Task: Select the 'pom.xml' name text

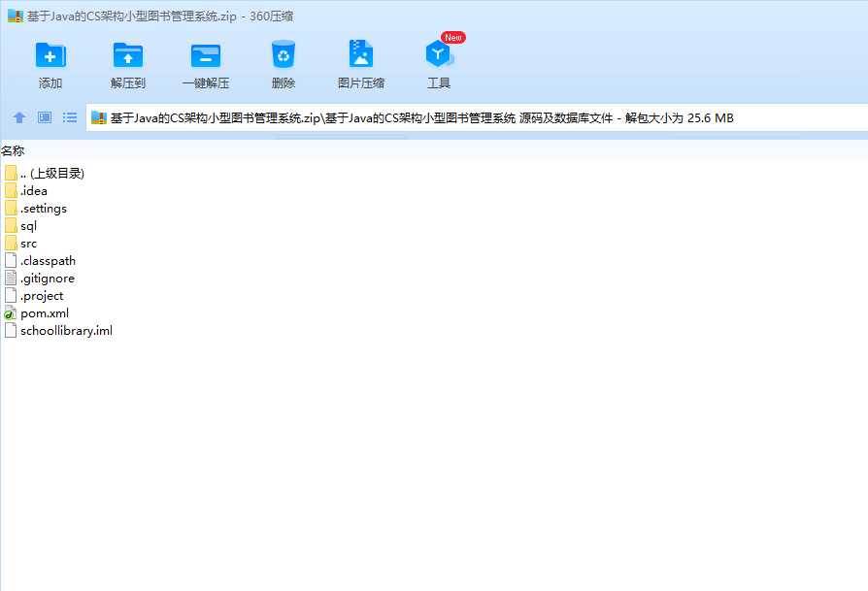Action: point(45,313)
